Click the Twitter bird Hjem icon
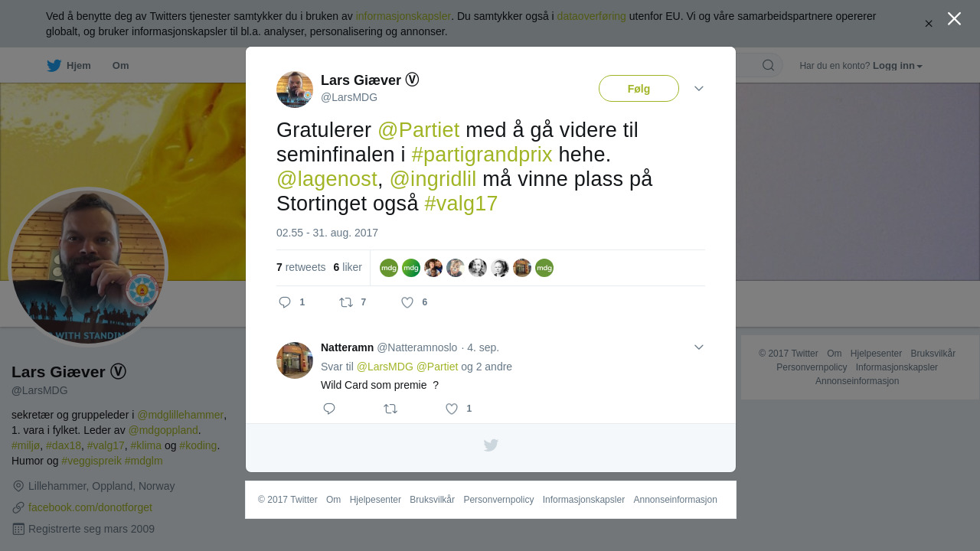The width and height of the screenshot is (980, 551). (54, 66)
